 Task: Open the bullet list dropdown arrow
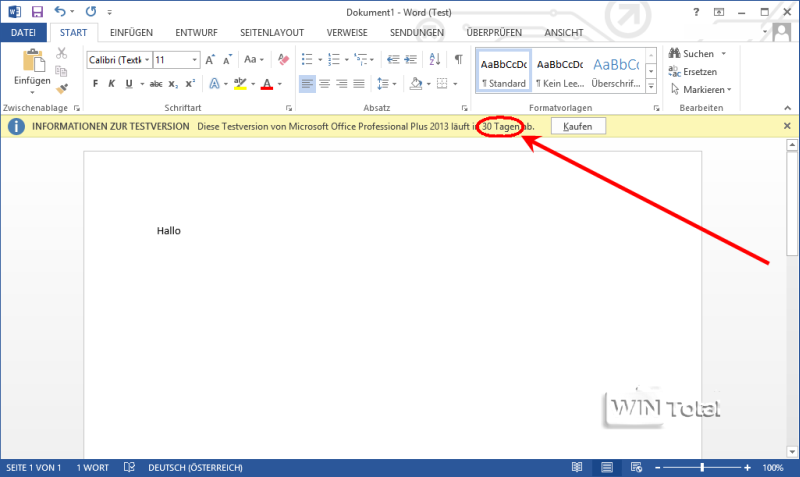point(320,60)
